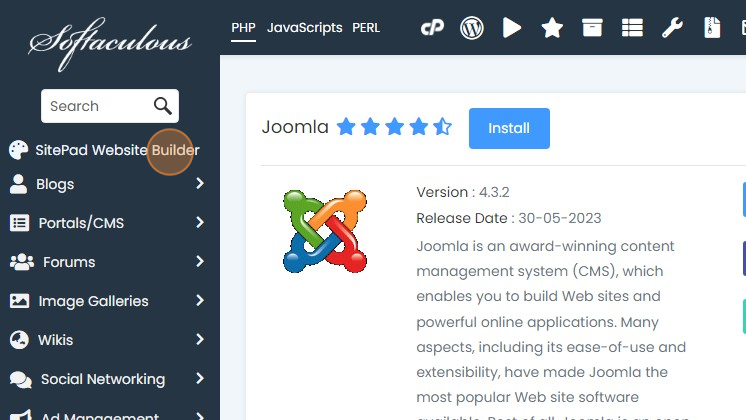
Task: Switch to the JavaScripts tab
Action: 304,28
